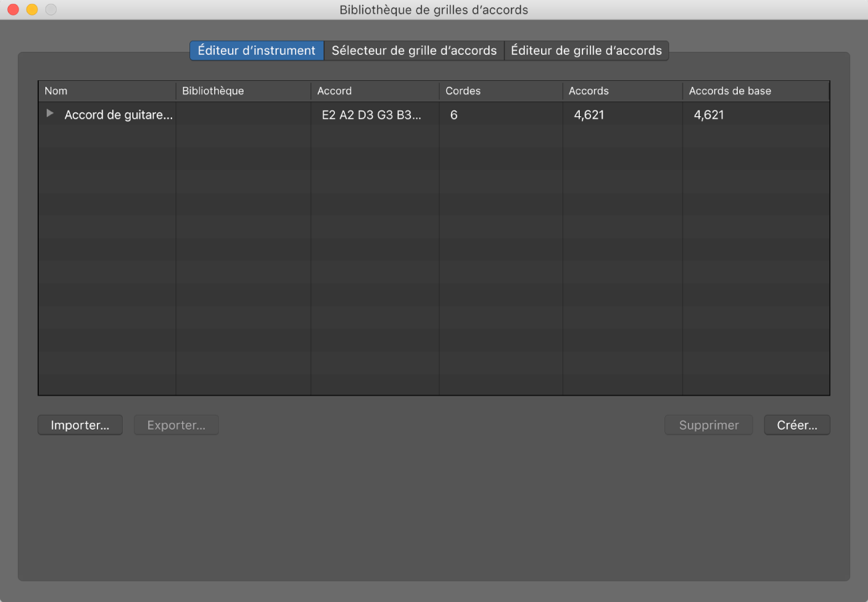Image resolution: width=868 pixels, height=602 pixels.
Task: Click the Supprimer button
Action: [x=709, y=425]
